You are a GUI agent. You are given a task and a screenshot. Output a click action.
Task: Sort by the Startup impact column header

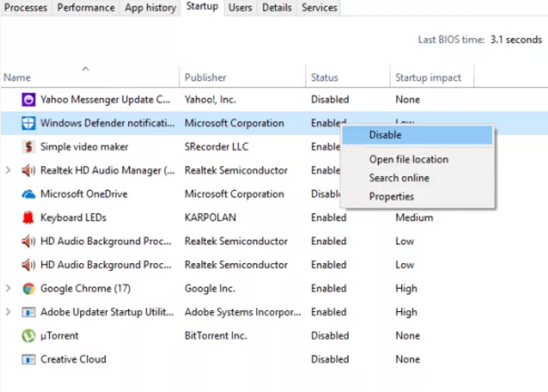428,77
